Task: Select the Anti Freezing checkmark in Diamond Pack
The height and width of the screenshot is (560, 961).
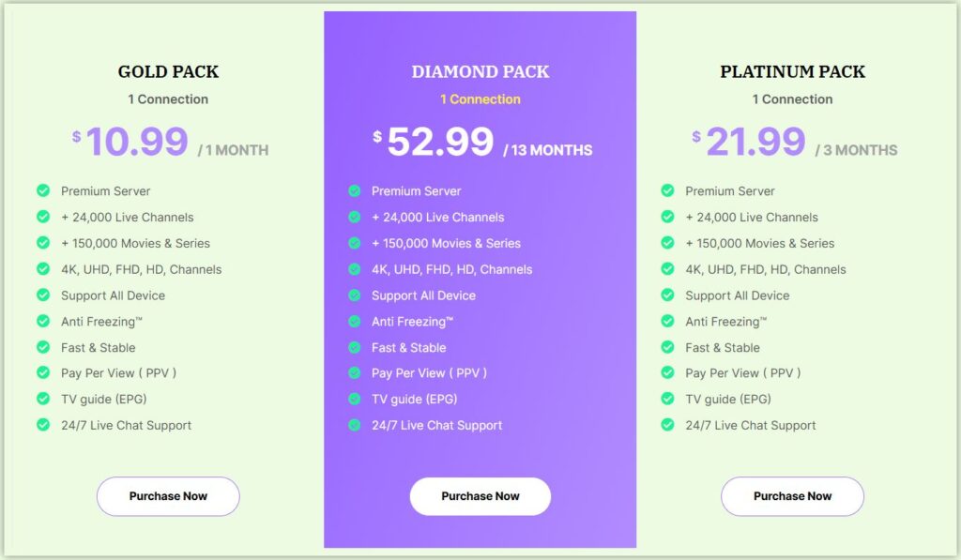Action: click(356, 321)
